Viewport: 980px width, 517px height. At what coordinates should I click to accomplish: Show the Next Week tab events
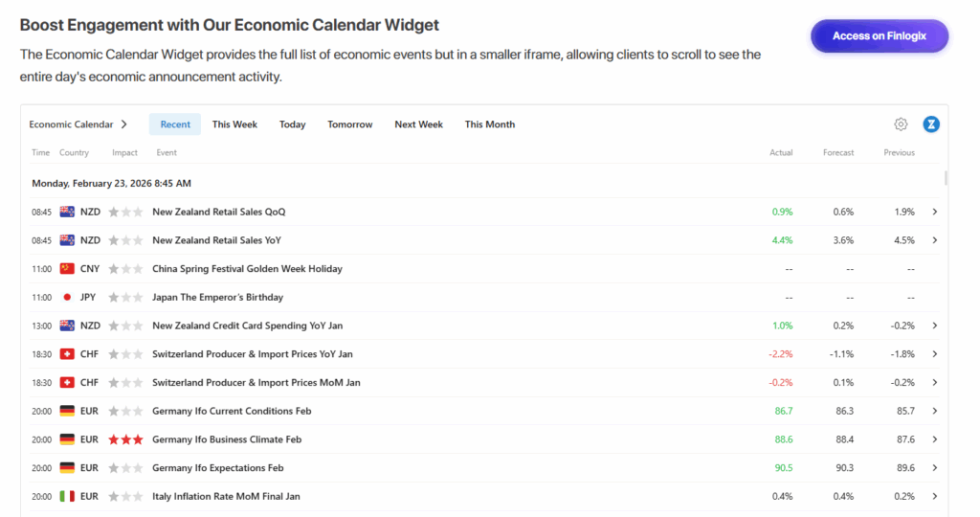tap(418, 124)
